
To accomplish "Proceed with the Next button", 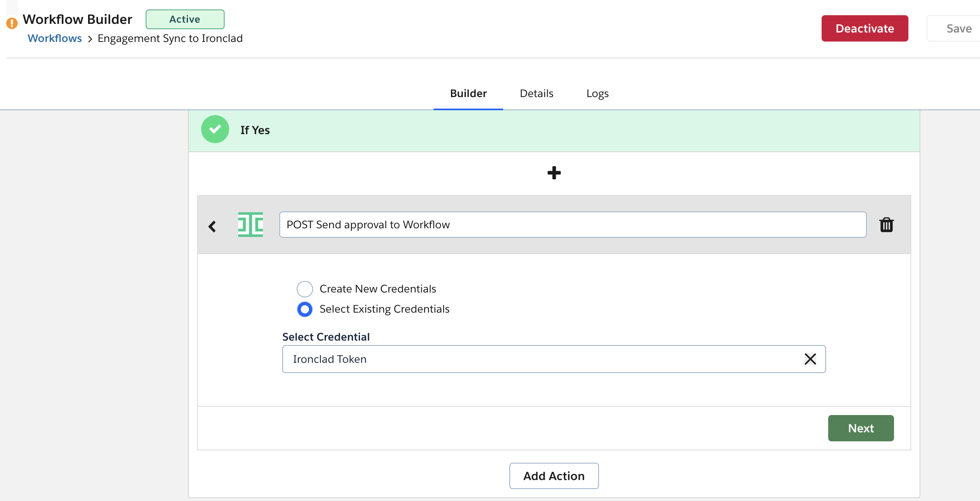I will click(861, 428).
